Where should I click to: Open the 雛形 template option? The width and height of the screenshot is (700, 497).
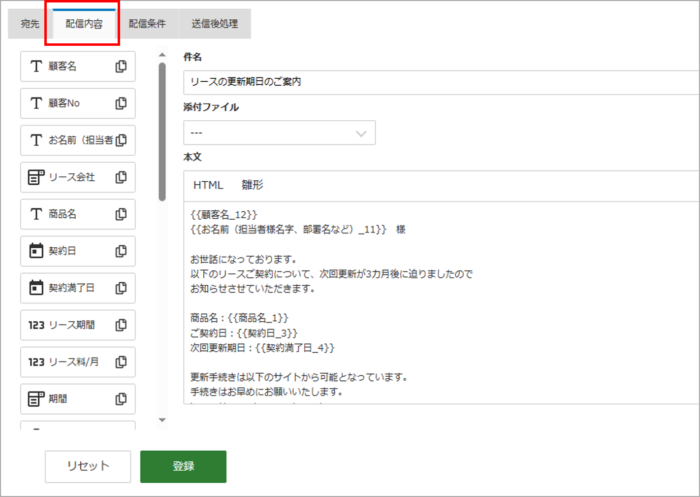point(253,185)
